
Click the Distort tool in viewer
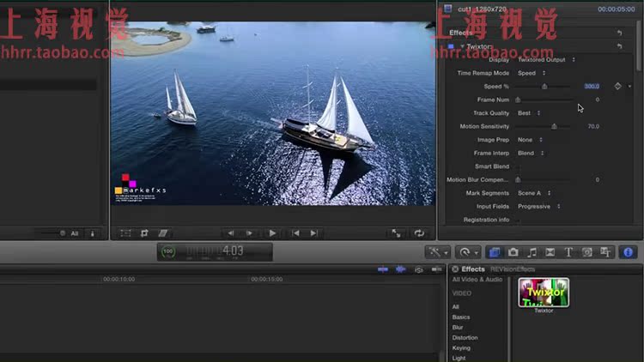162,233
